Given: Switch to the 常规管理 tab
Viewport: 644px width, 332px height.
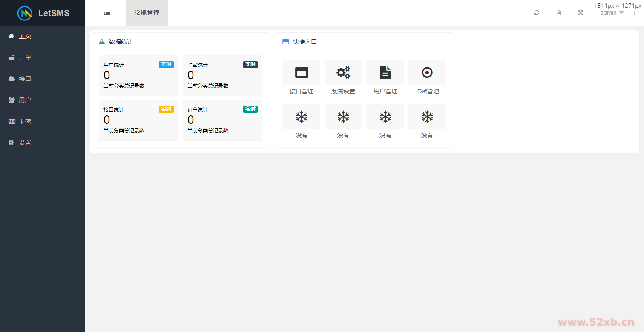Looking at the screenshot, I should [x=147, y=13].
